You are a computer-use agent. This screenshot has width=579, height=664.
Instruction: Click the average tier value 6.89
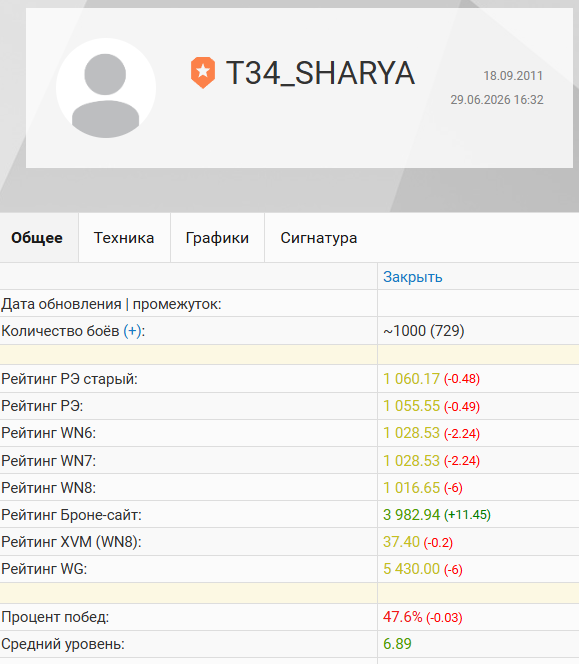397,644
